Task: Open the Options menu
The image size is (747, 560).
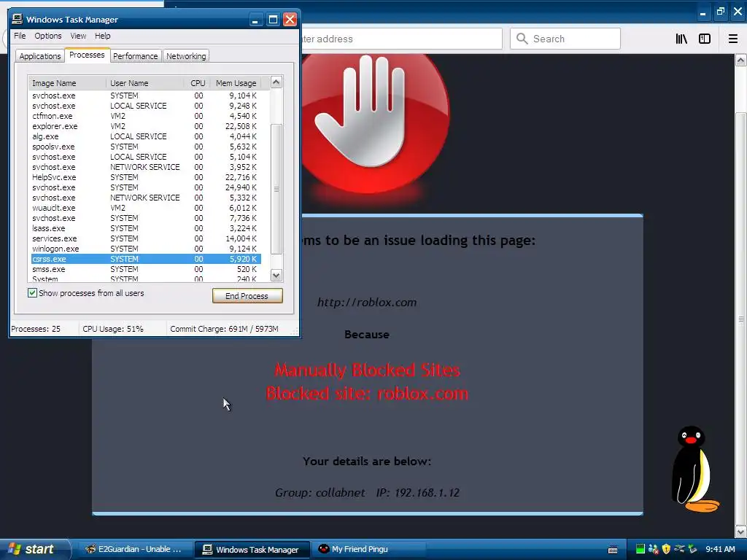Action: pos(48,36)
